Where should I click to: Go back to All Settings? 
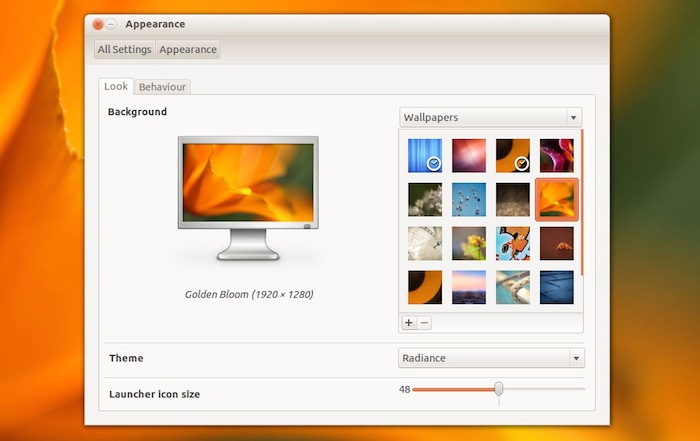pos(125,49)
